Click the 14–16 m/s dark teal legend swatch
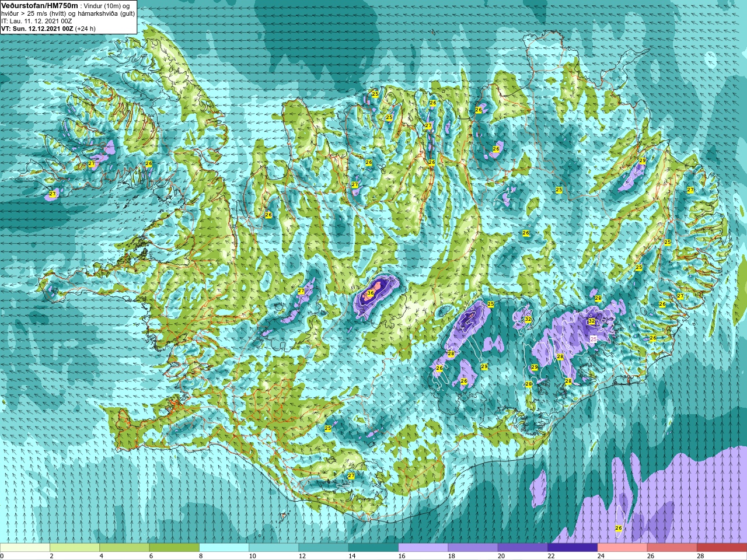 (x=373, y=548)
